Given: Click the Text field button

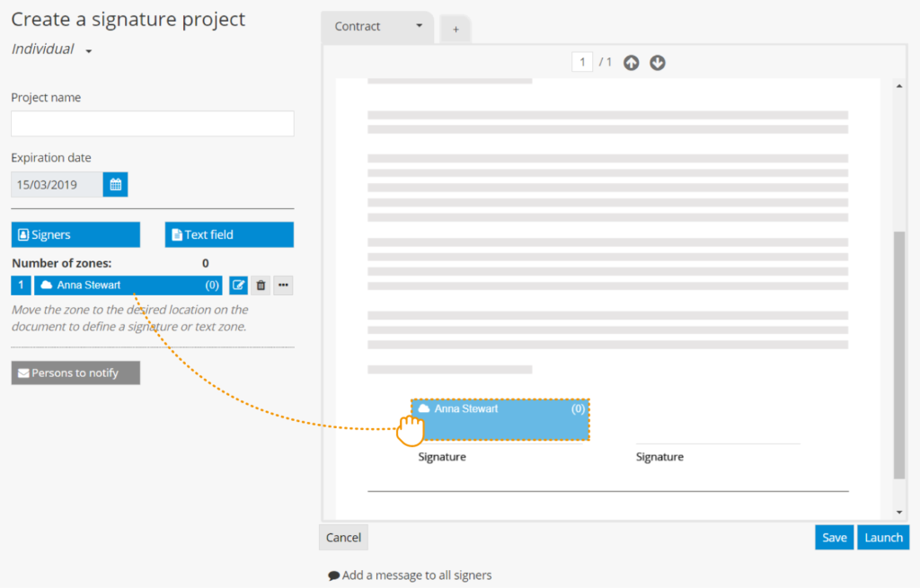Looking at the screenshot, I should (x=229, y=234).
